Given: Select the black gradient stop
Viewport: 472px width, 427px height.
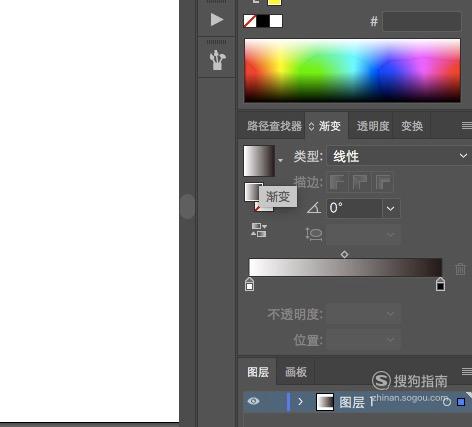Looking at the screenshot, I should click(440, 284).
